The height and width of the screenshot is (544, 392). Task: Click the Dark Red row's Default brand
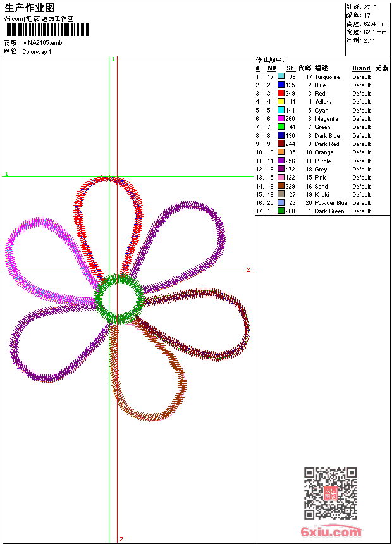(x=361, y=144)
